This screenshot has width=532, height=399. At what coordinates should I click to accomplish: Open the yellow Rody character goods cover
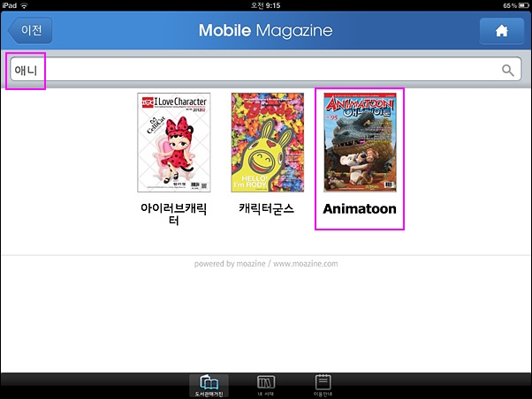tap(268, 143)
